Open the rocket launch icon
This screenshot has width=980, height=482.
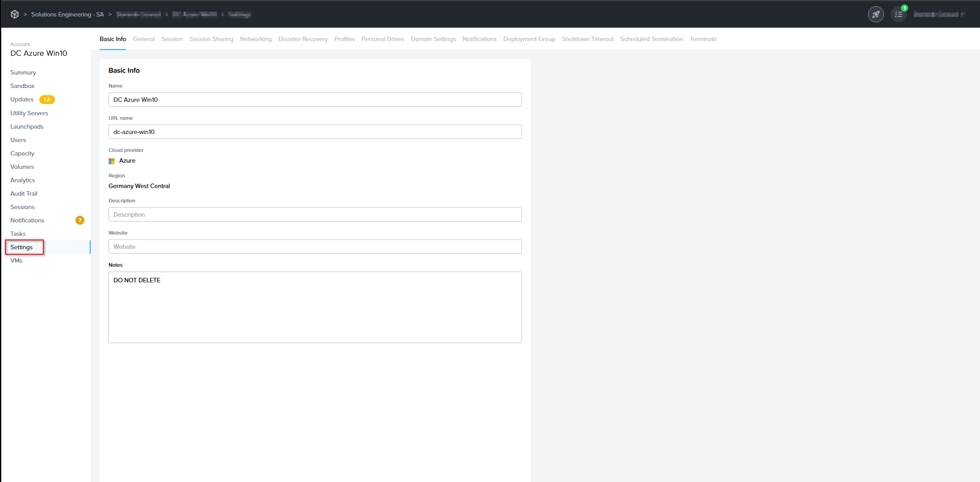(x=876, y=14)
